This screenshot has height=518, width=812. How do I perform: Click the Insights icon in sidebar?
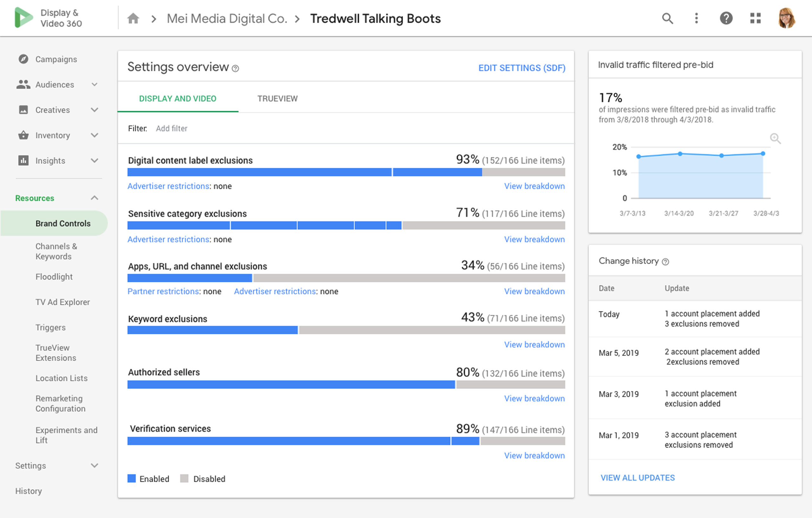pyautogui.click(x=23, y=160)
